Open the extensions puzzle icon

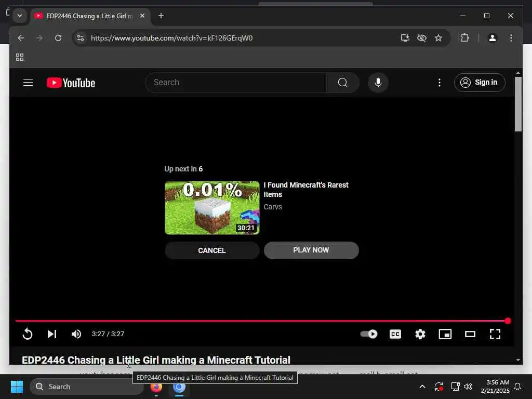coord(464,38)
